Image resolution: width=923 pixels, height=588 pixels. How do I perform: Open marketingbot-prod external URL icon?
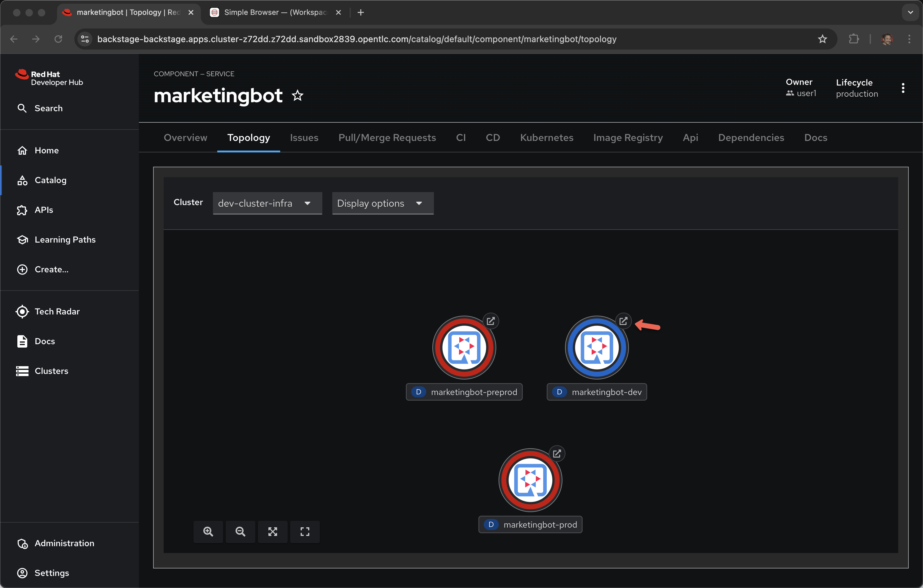557,453
